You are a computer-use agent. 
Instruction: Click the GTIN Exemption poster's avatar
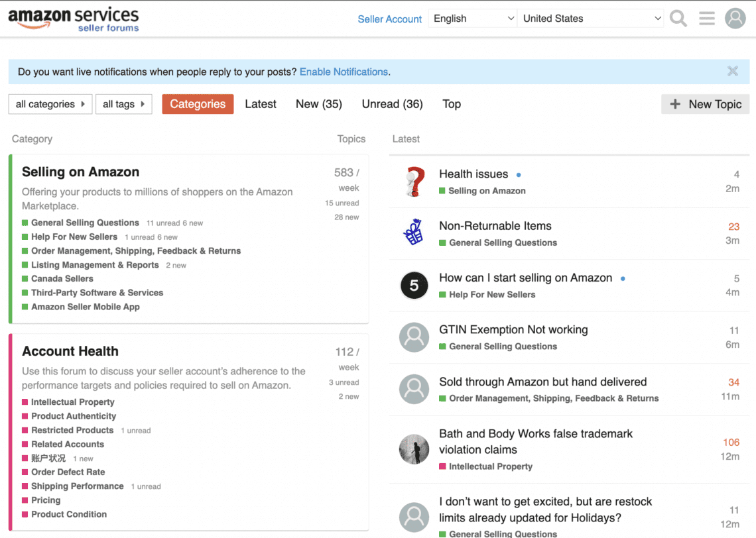[414, 337]
